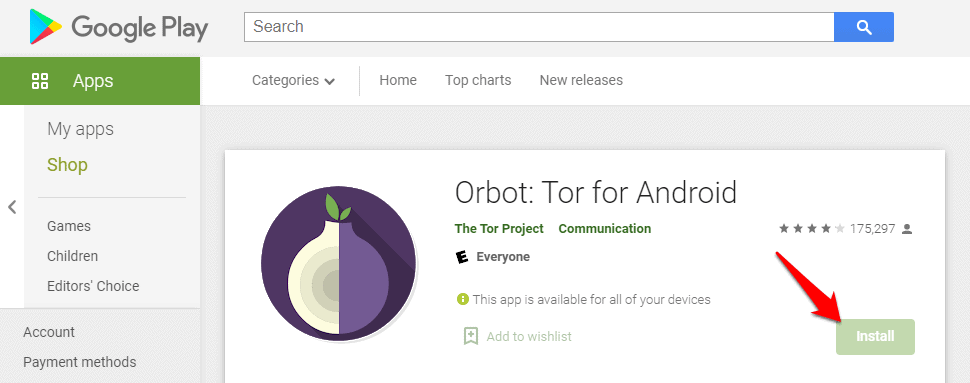Screen dimensions: 970x383
Task: Collapse the sidebar with left chevron
Action: pos(12,207)
